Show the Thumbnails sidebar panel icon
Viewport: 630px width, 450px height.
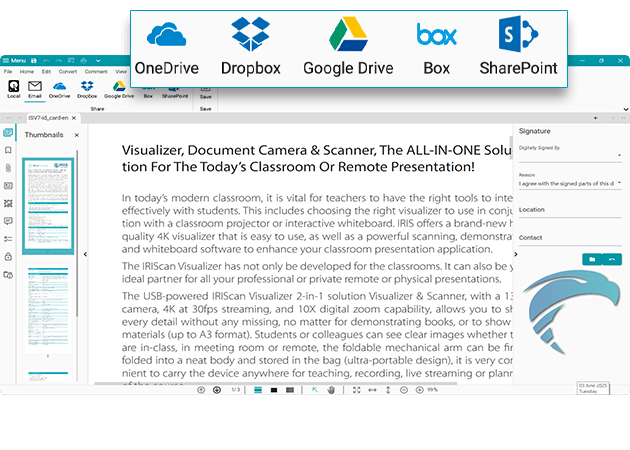pos(8,133)
